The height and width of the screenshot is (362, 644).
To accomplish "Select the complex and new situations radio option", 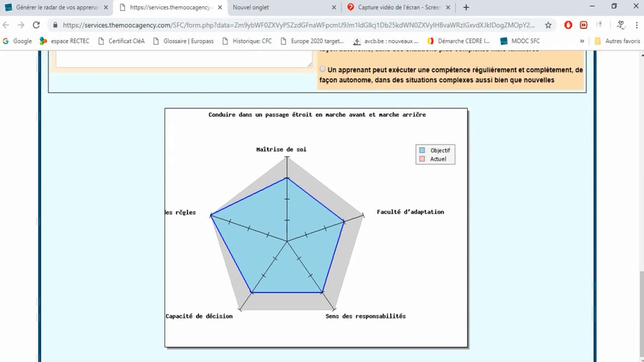I will pyautogui.click(x=323, y=69).
